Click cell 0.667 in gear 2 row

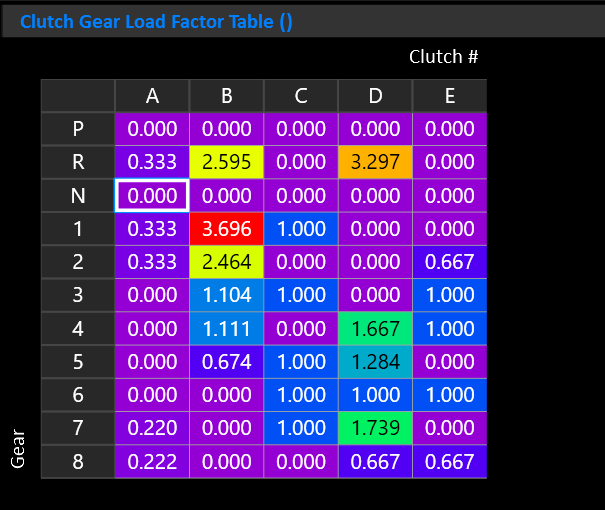point(450,262)
